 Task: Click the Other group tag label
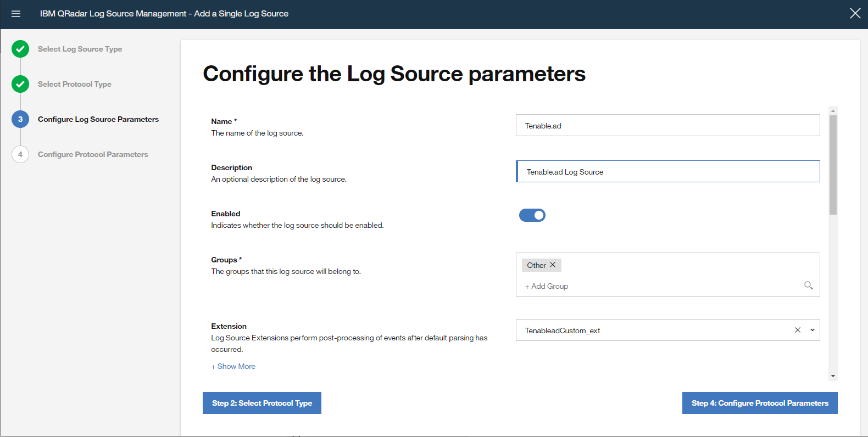(x=536, y=265)
